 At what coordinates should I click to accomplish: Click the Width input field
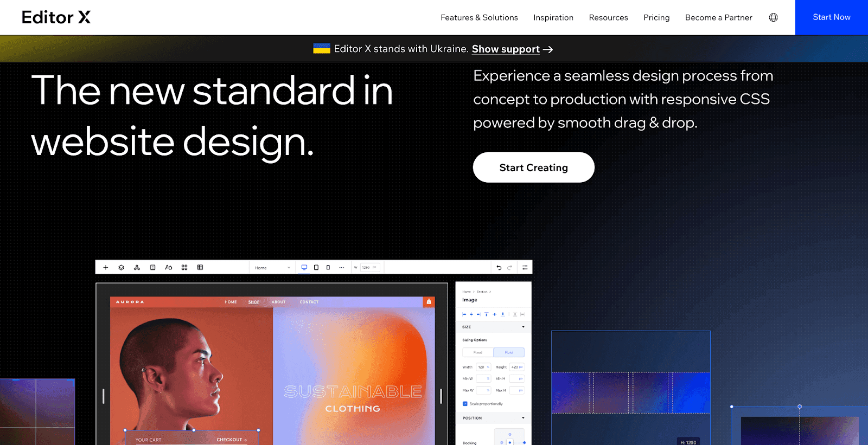point(483,367)
